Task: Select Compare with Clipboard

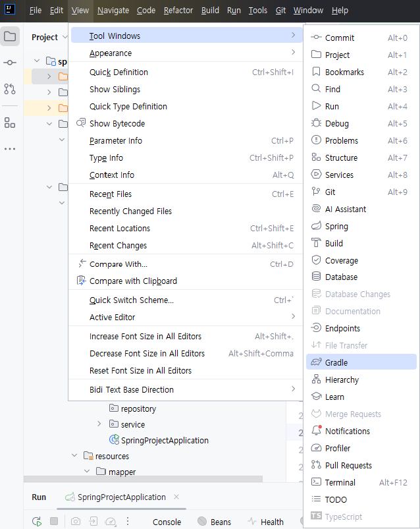Action: 186,281
